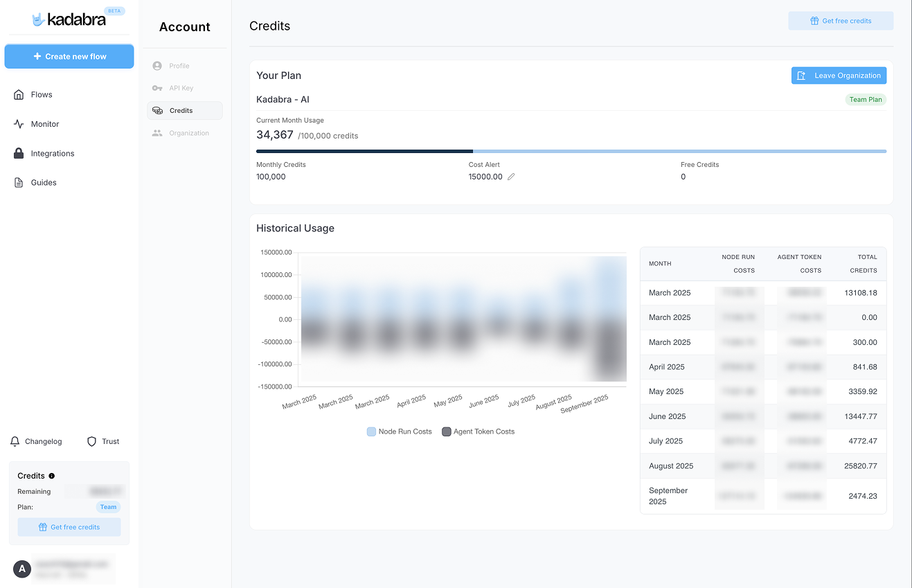Click the May 2025 table row label
The width and height of the screenshot is (912, 588).
[666, 391]
